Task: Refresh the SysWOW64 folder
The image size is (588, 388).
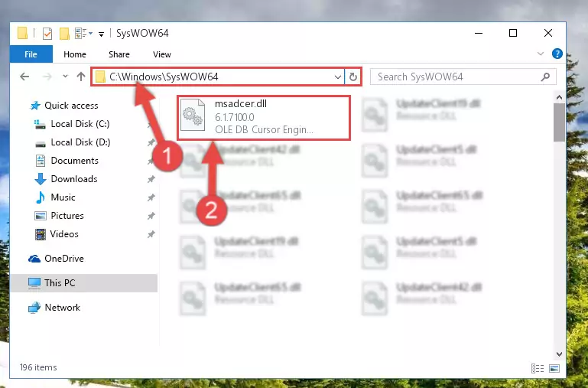Action: point(352,77)
